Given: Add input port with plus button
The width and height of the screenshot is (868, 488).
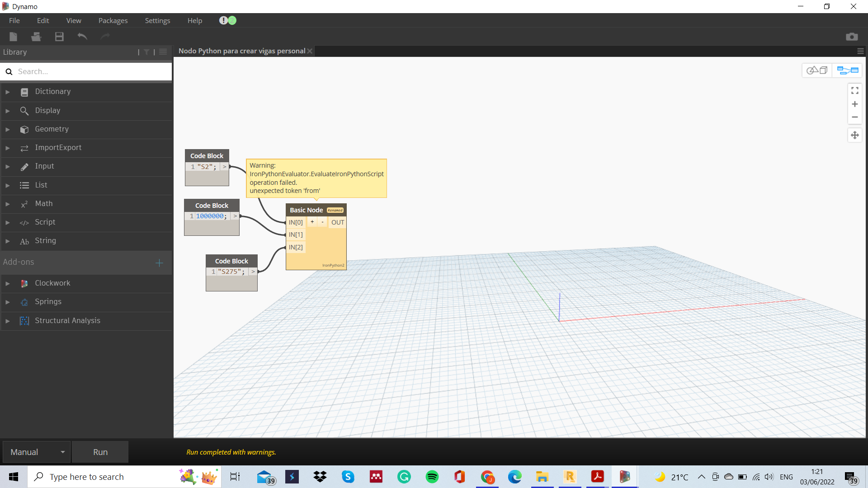Looking at the screenshot, I should click(312, 222).
